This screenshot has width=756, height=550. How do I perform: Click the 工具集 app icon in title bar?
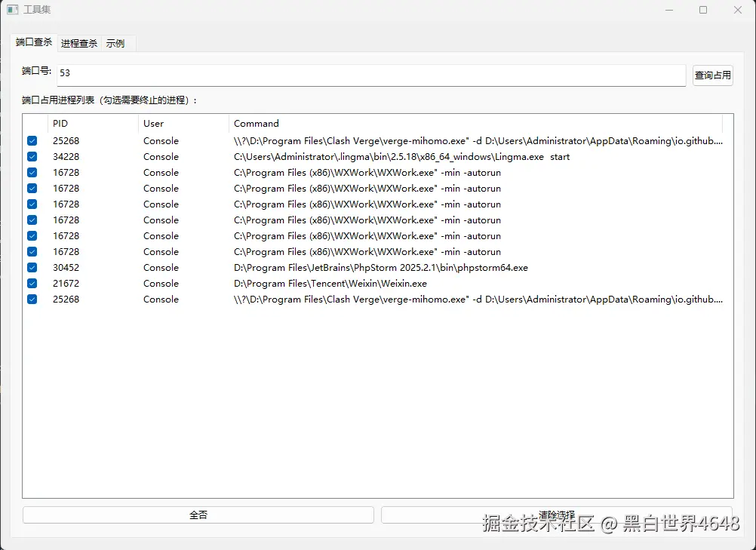pyautogui.click(x=13, y=10)
